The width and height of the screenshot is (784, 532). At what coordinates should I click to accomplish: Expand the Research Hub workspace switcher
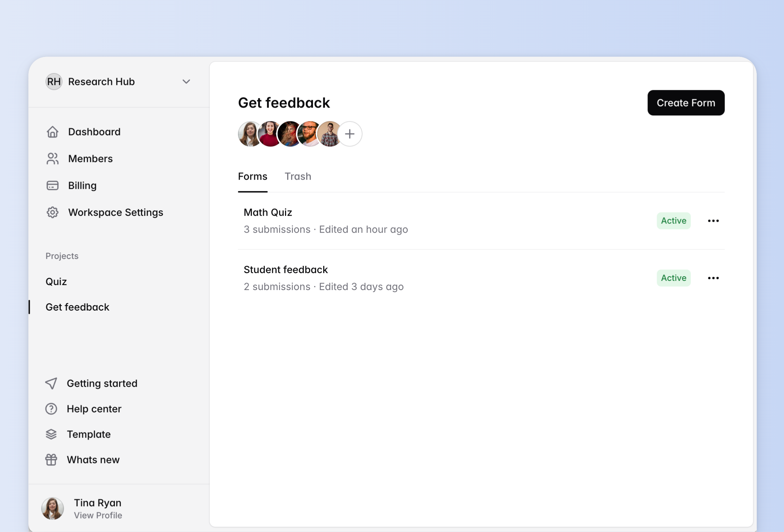click(186, 81)
